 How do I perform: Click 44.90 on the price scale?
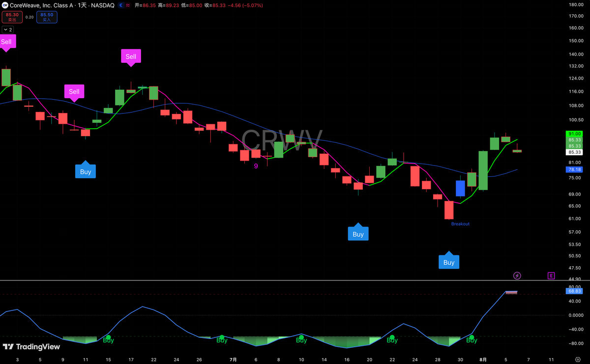(x=575, y=279)
